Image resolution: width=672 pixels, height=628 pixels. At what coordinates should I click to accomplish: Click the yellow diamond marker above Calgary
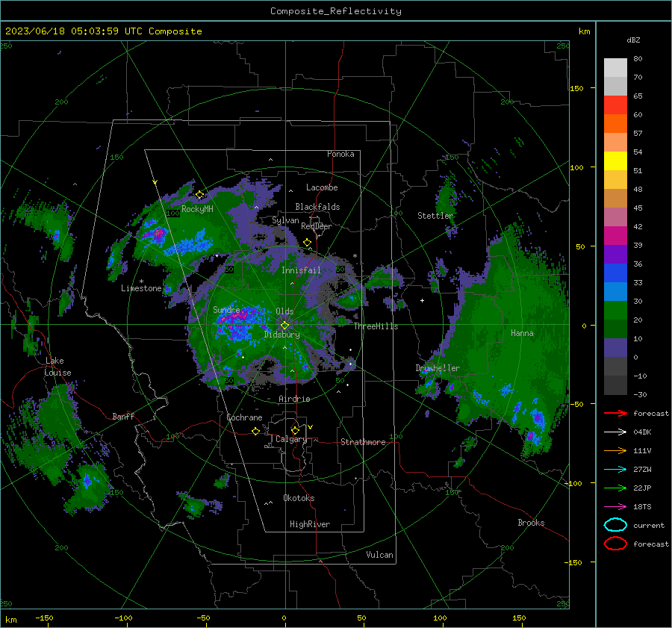[x=295, y=430]
